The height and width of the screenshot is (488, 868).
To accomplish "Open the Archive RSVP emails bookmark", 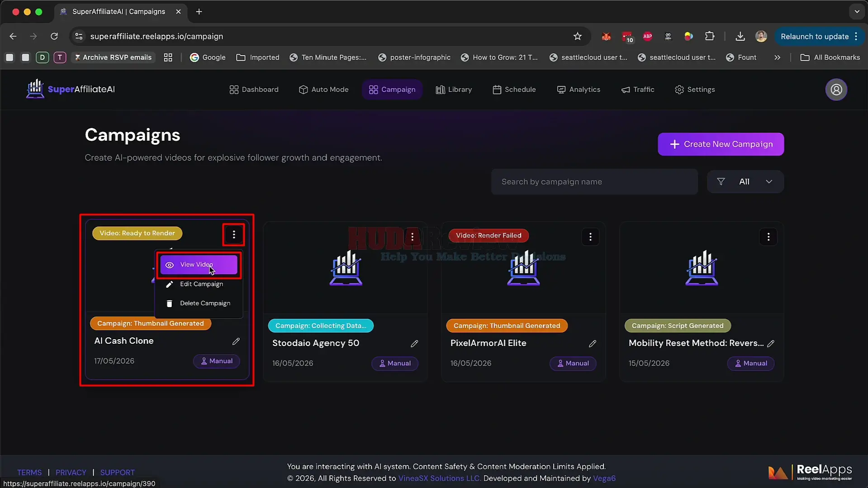I will pyautogui.click(x=113, y=57).
